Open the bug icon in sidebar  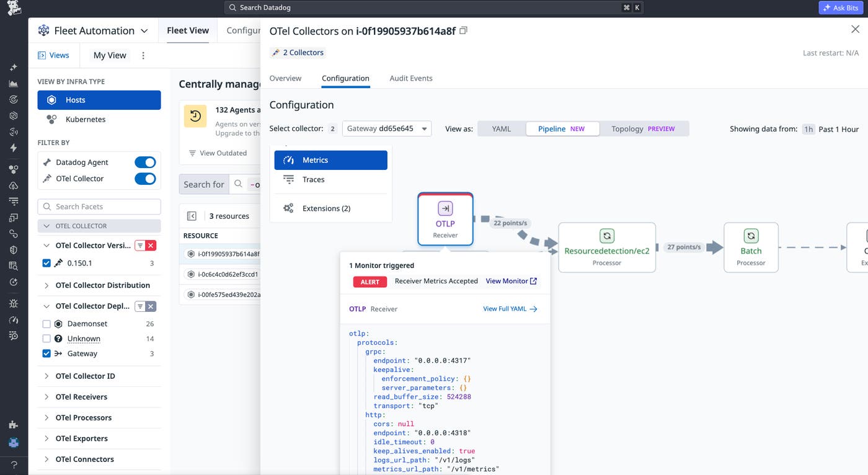[x=14, y=304]
